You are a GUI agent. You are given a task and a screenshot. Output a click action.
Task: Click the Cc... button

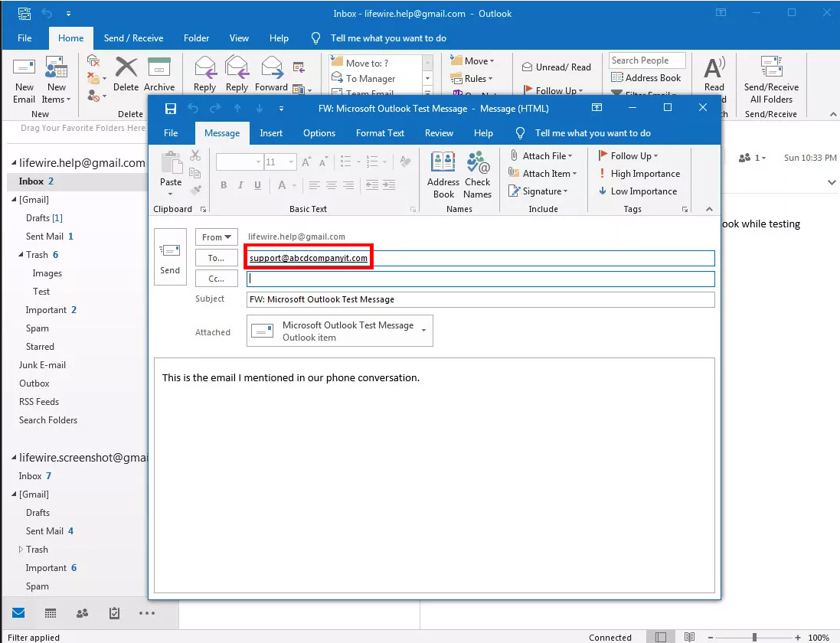coord(216,279)
